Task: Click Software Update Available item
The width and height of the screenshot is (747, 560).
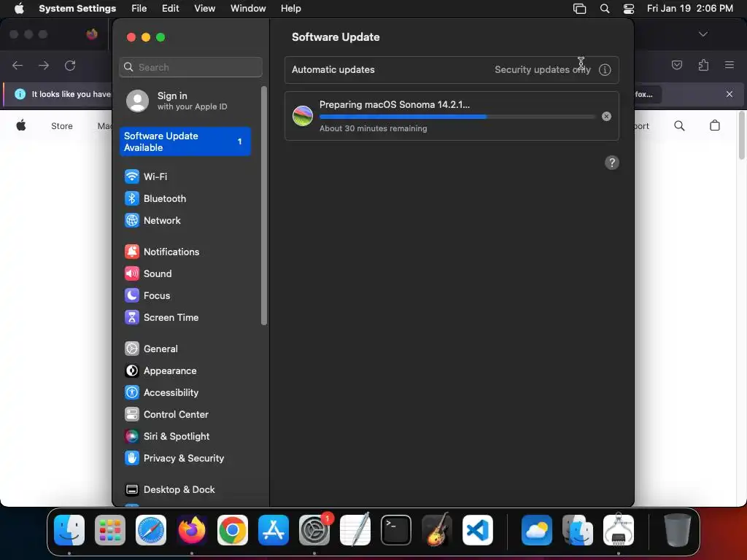Action: 185,141
